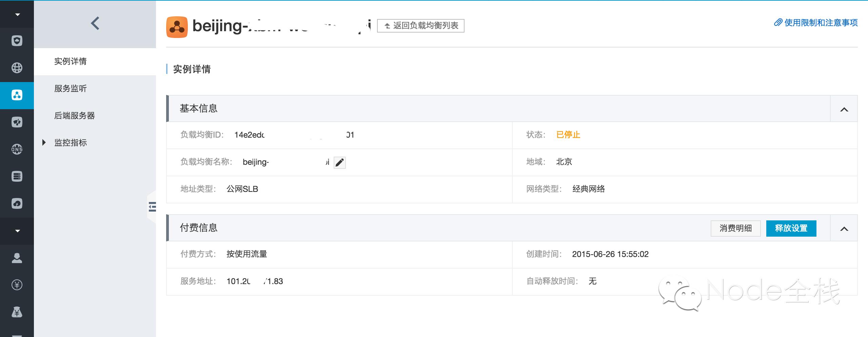Select the 按使用流量 payment value

pyautogui.click(x=247, y=254)
